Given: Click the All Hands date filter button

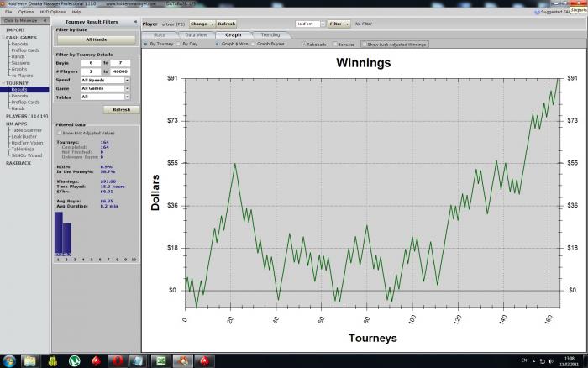Looking at the screenshot, I should (x=97, y=39).
